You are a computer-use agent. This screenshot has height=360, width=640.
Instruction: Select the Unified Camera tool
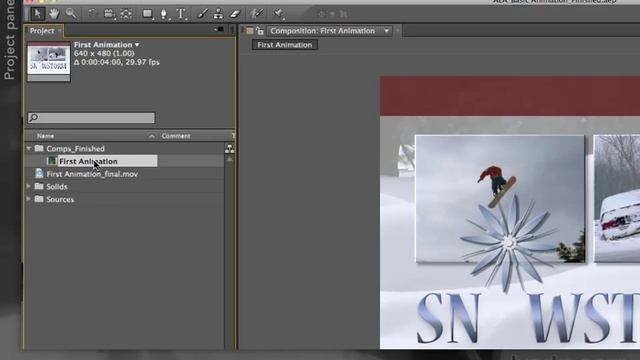pos(109,14)
